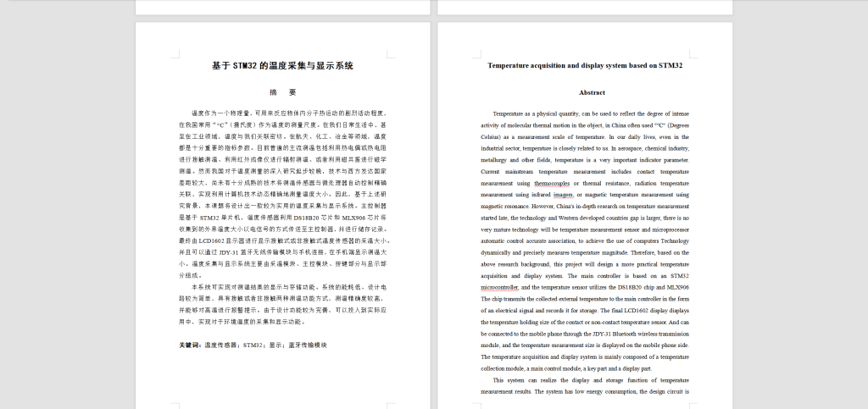Click 'JDY-31' in the Chinese abstract

pyautogui.click(x=231, y=252)
